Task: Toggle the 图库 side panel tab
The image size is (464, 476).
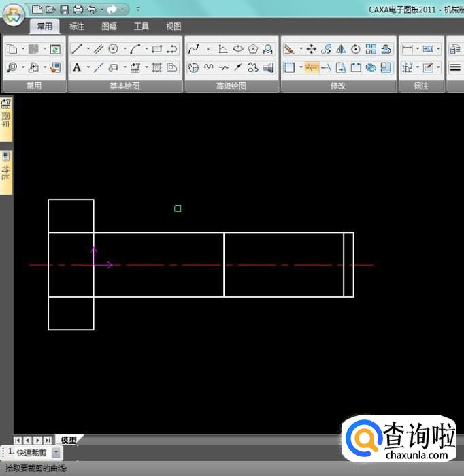Action: click(6, 114)
